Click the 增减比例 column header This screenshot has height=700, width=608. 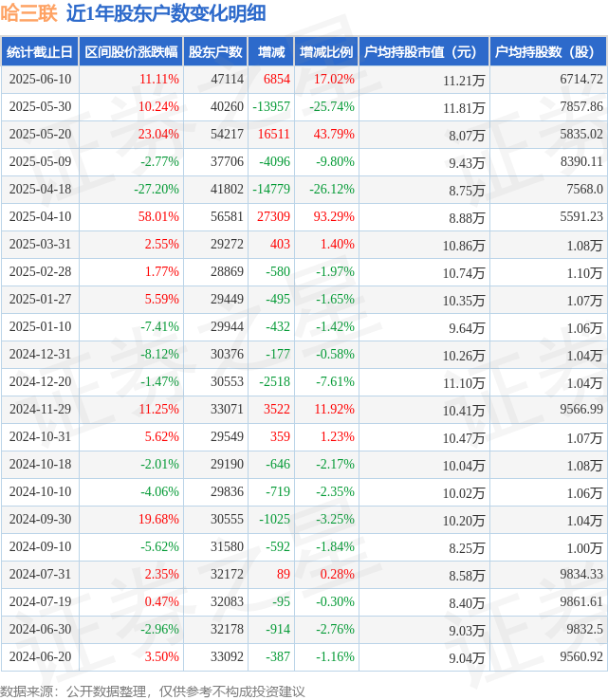326,52
